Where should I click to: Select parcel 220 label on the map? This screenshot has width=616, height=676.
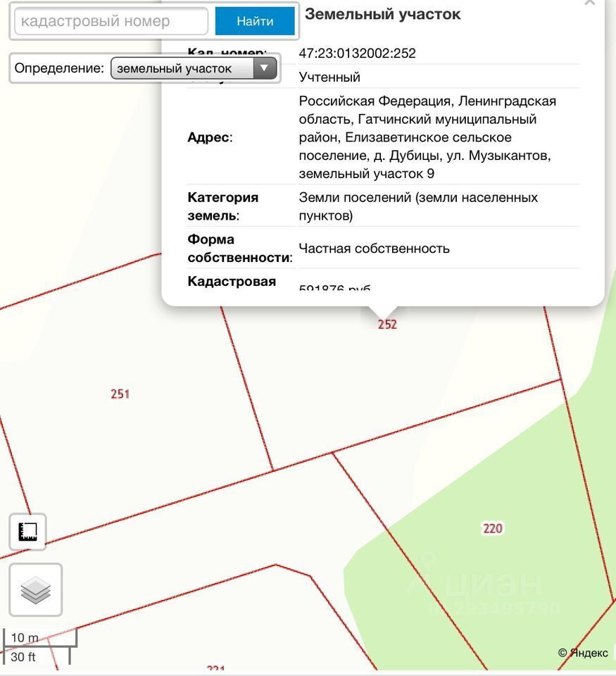point(493,528)
